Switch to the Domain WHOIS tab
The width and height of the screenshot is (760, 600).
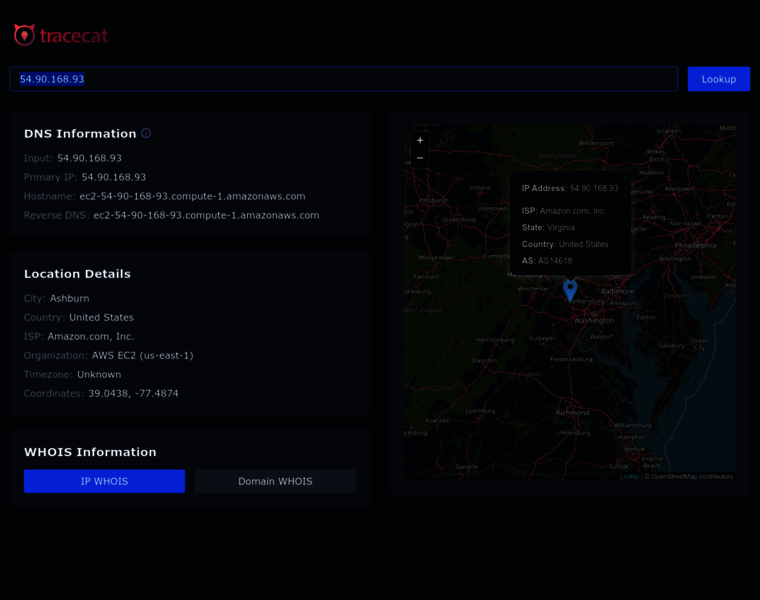click(275, 481)
